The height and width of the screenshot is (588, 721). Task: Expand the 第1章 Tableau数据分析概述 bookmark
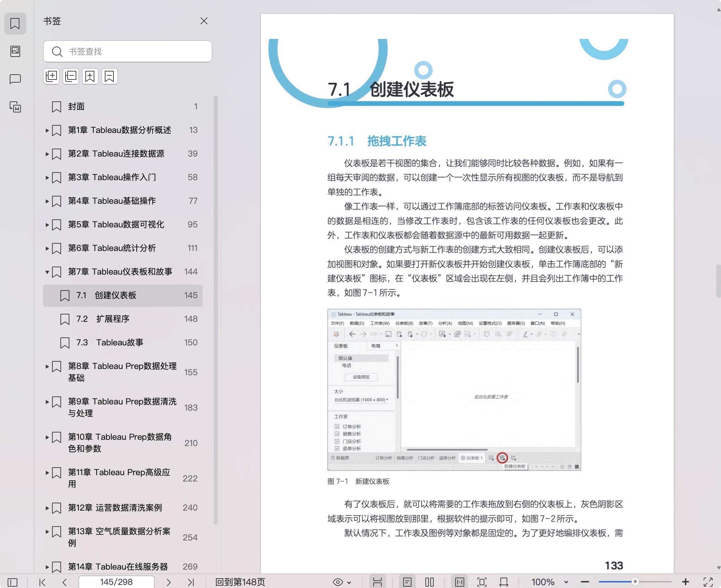pos(47,131)
